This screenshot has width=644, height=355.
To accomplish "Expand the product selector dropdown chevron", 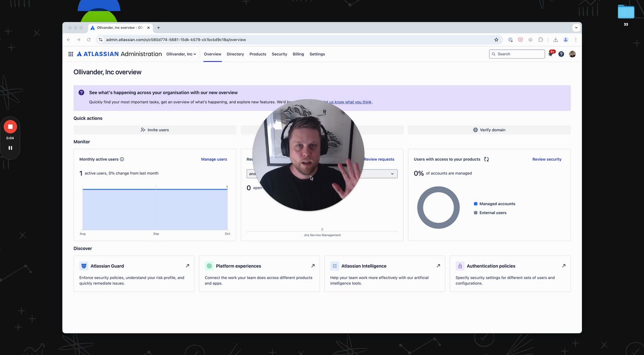I will click(392, 174).
